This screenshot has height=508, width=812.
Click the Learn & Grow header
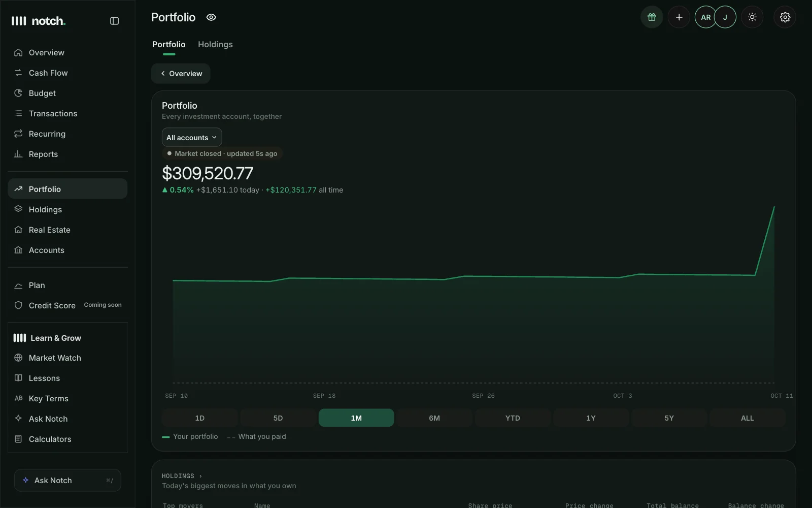click(47, 338)
